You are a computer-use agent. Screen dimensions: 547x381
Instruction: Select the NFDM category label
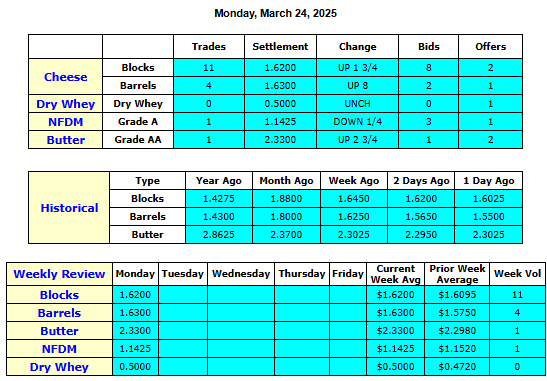[66, 122]
